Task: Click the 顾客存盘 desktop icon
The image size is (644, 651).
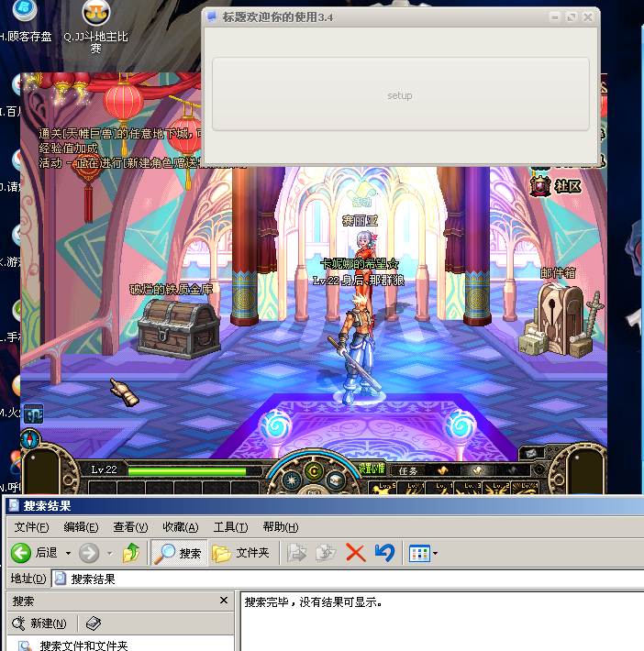Action: click(25, 21)
